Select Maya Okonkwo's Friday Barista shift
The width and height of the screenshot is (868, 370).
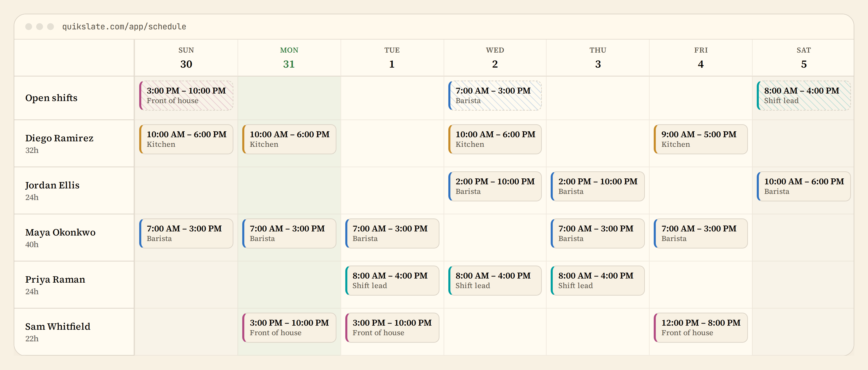click(x=701, y=233)
